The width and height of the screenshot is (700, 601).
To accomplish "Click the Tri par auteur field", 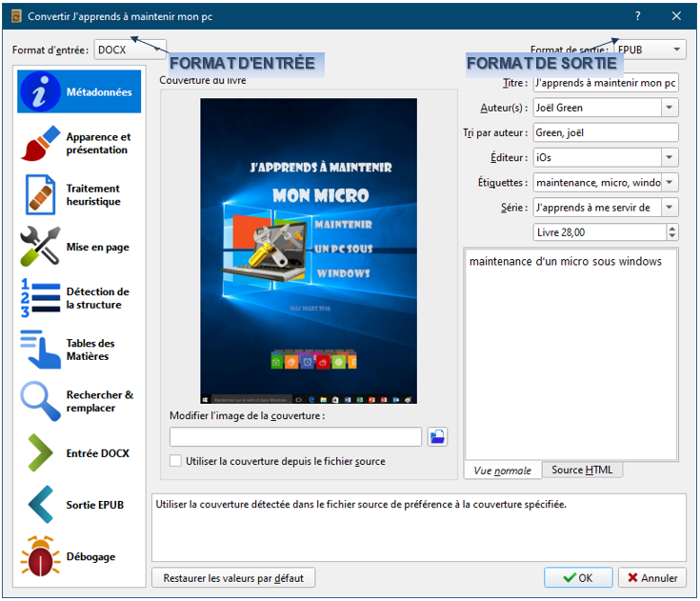I will click(x=606, y=132).
